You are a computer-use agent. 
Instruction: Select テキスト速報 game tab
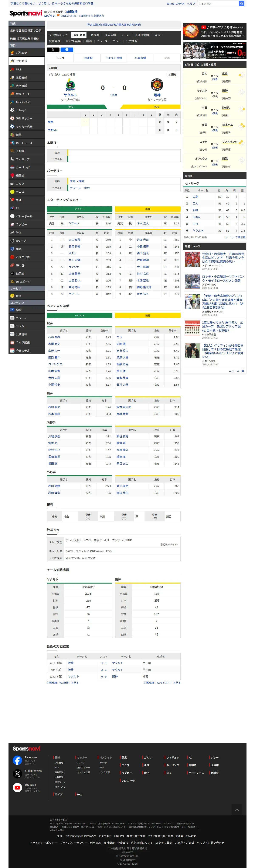(113, 58)
